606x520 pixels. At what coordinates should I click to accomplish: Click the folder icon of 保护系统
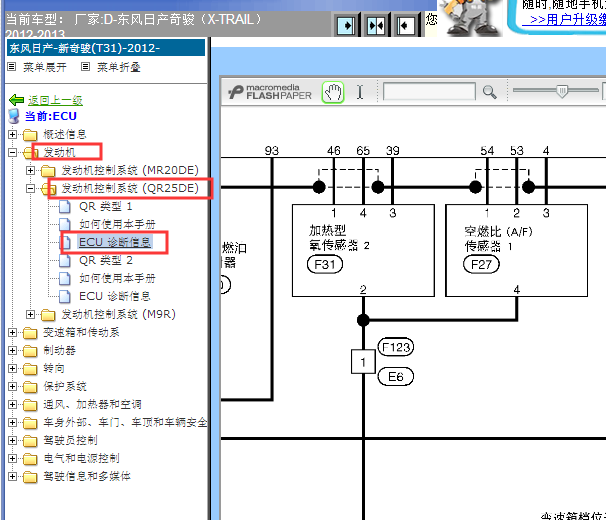pyautogui.click(x=30, y=387)
